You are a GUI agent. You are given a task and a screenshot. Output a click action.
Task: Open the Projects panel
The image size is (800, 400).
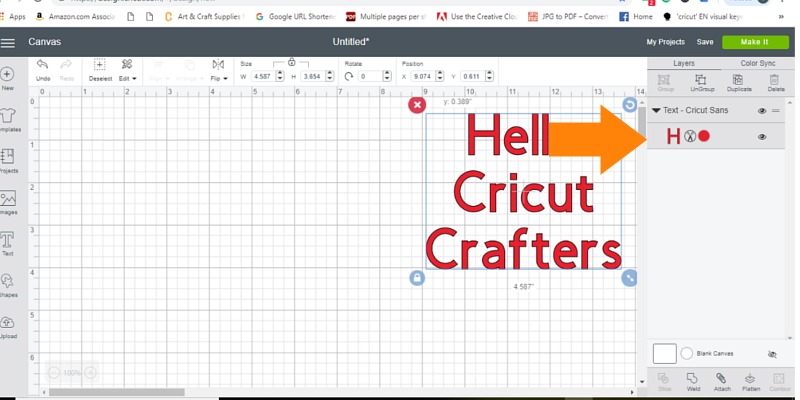pyautogui.click(x=8, y=161)
